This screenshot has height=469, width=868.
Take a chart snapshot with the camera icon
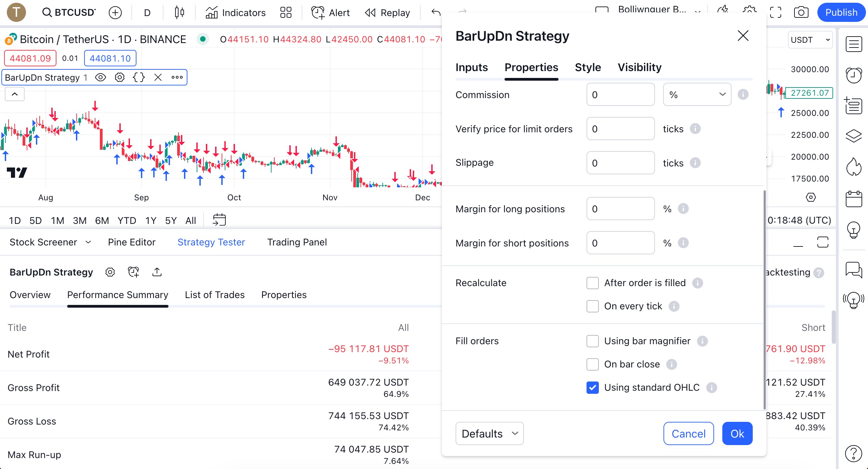[801, 13]
